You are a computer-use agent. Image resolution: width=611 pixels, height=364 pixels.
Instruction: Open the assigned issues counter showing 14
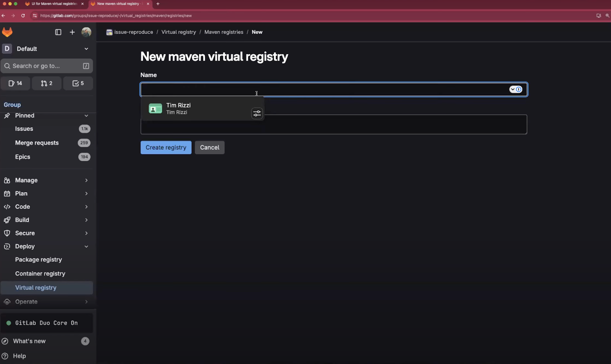click(x=15, y=83)
